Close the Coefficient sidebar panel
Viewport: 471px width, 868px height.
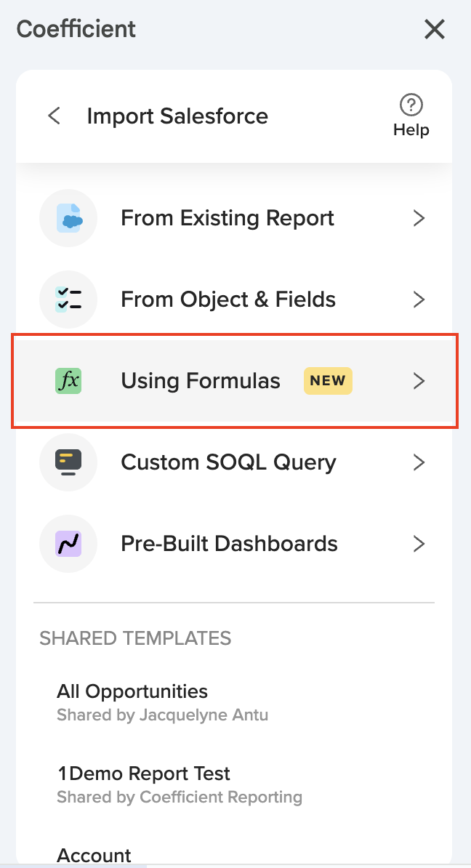tap(435, 29)
